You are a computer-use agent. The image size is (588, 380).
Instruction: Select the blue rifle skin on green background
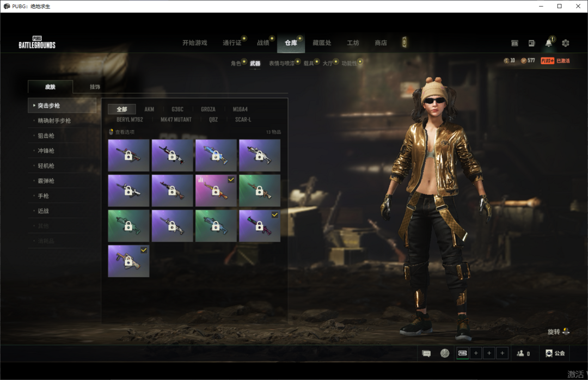click(216, 226)
